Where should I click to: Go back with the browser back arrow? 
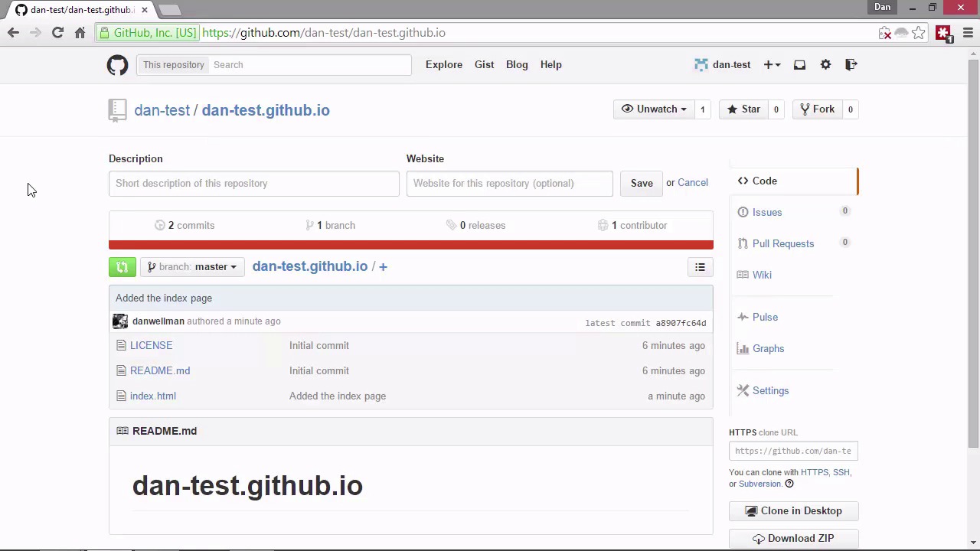(x=13, y=33)
